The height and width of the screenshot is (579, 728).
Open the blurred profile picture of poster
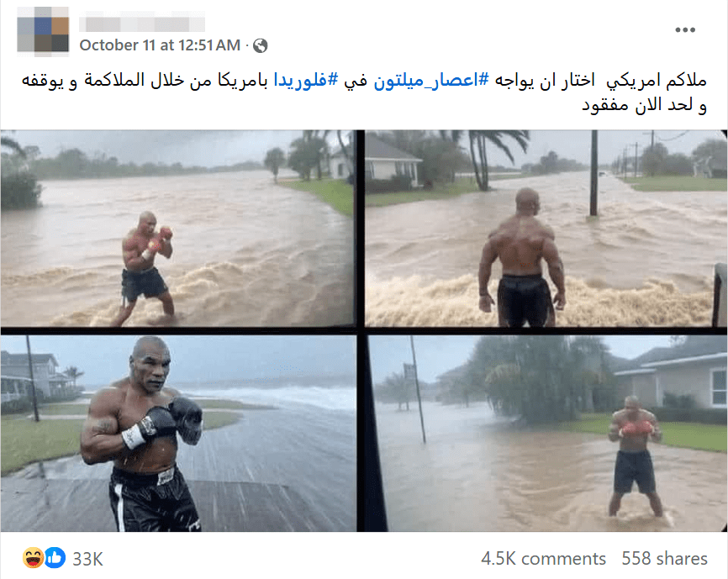point(43,32)
